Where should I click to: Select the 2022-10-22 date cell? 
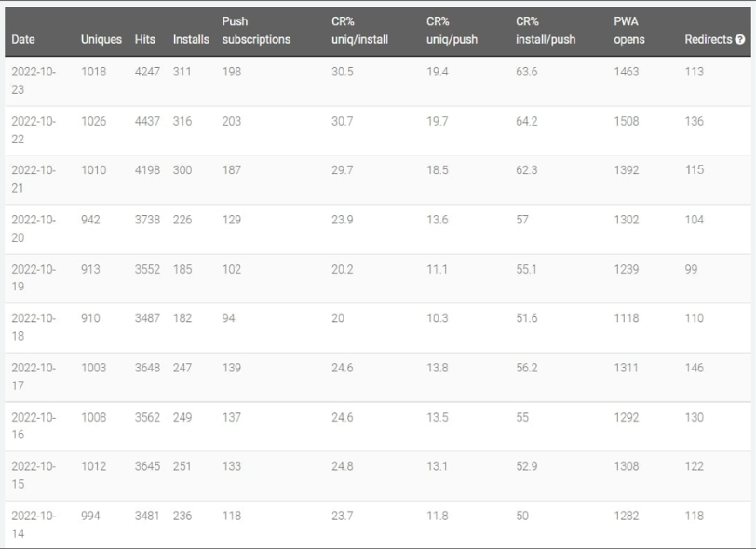coord(34,130)
